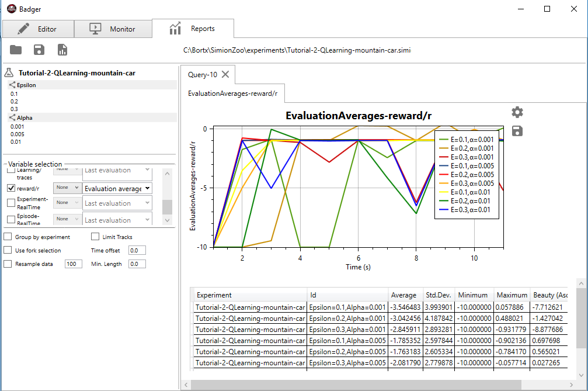
Task: Open Last evaluation dropdown for Experiment-RealTime
Action: click(117, 203)
